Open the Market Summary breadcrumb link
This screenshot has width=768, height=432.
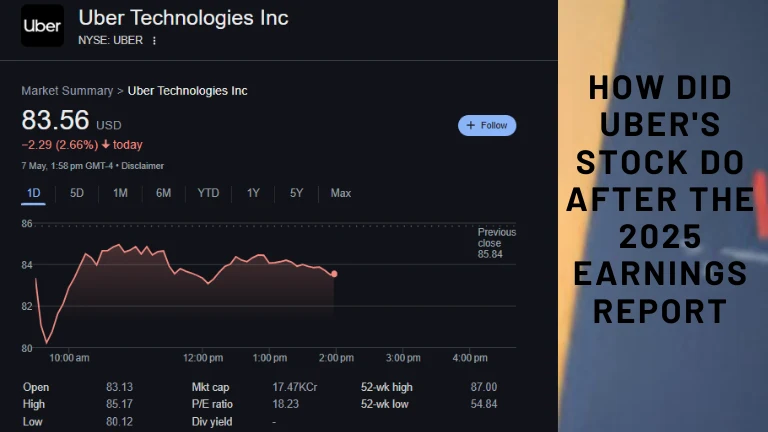pyautogui.click(x=67, y=91)
